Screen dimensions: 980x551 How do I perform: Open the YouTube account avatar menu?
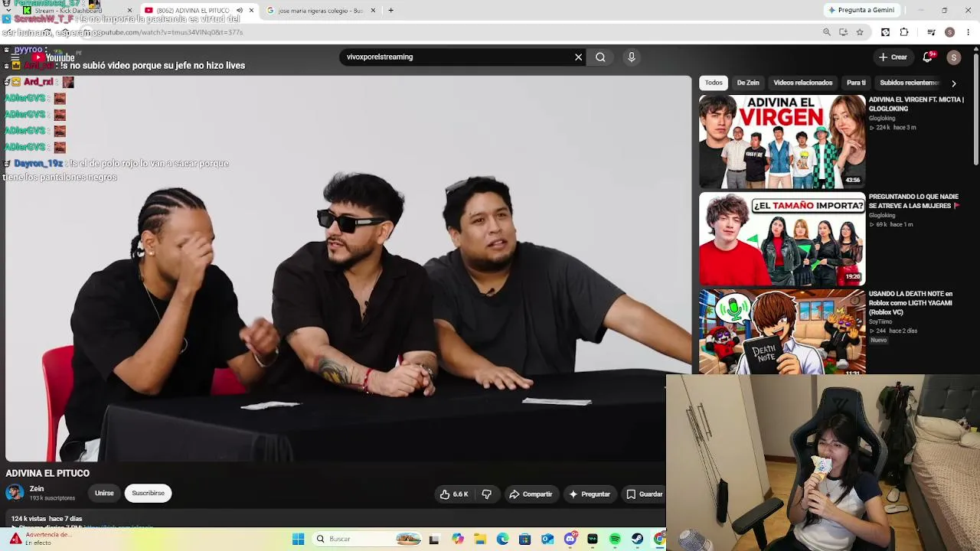[x=953, y=57]
